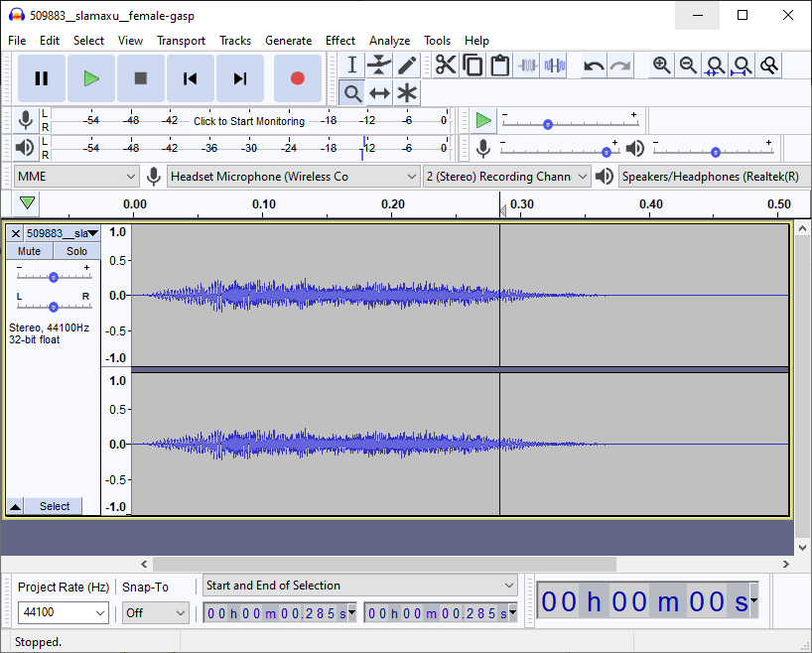The image size is (812, 653).
Task: Adjust the playback speed slider knob
Action: click(547, 124)
